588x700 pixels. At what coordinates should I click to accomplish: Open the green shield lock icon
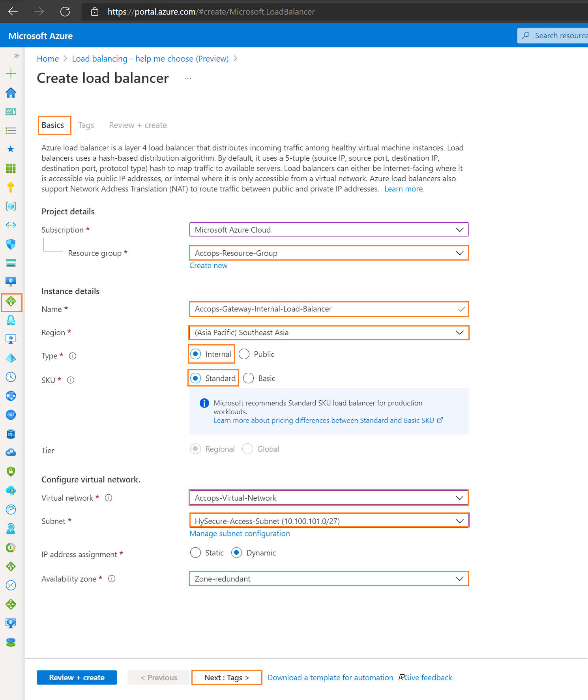point(11,471)
